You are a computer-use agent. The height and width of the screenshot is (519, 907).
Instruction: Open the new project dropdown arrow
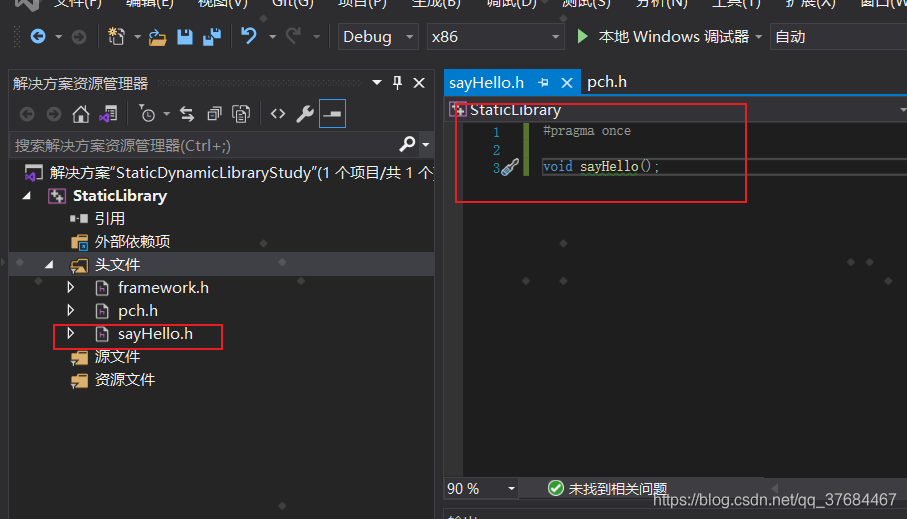[137, 37]
